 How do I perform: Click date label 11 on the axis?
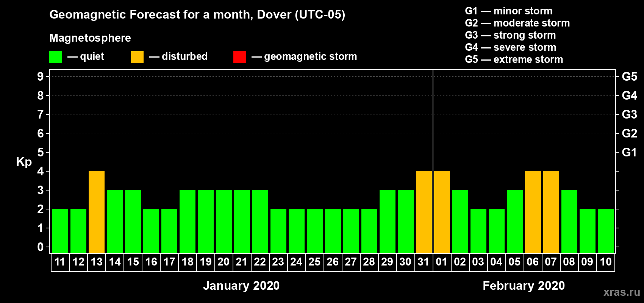coord(60,262)
